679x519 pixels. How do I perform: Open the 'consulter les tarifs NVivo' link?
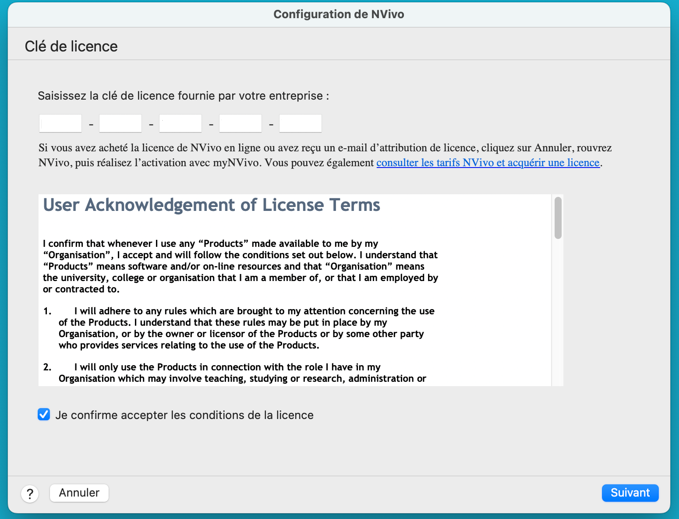(x=488, y=162)
